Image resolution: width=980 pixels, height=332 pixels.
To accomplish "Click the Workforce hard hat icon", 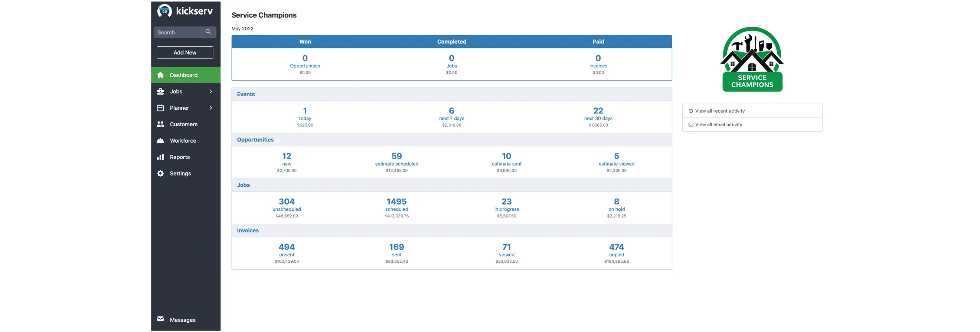I will [x=160, y=140].
